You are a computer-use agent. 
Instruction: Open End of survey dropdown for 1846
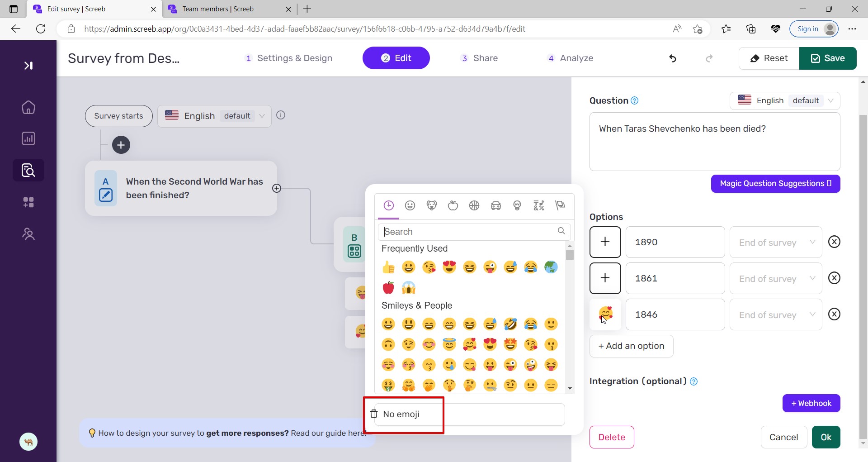click(776, 314)
